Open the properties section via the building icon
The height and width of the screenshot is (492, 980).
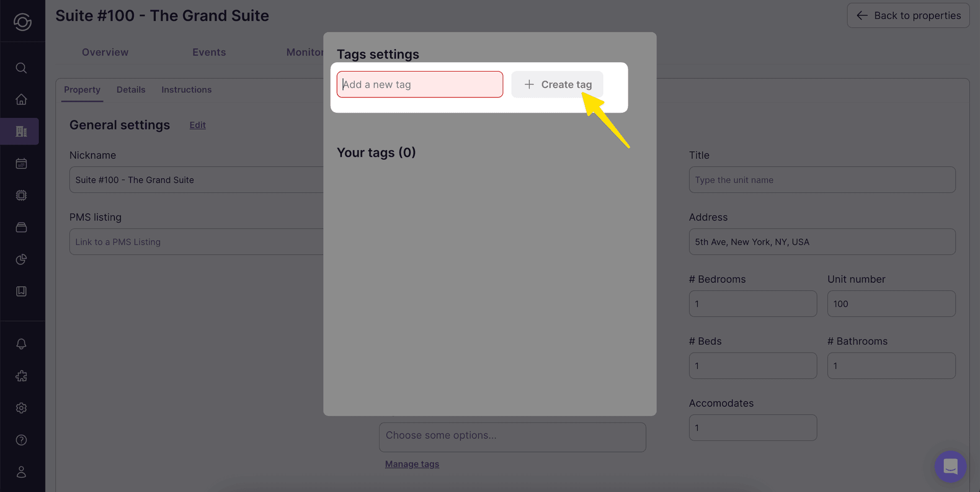tap(21, 131)
